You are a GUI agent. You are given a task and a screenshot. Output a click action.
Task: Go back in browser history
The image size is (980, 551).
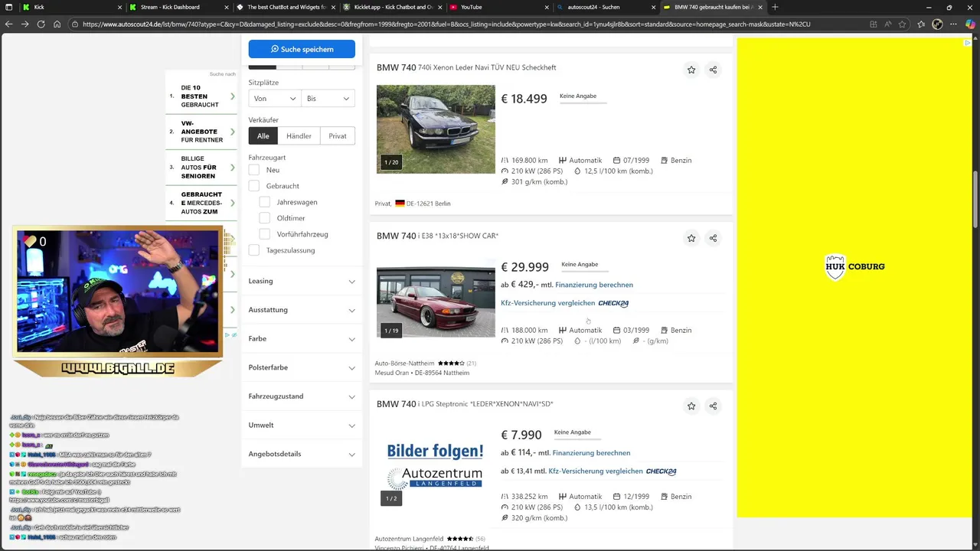[x=8, y=24]
